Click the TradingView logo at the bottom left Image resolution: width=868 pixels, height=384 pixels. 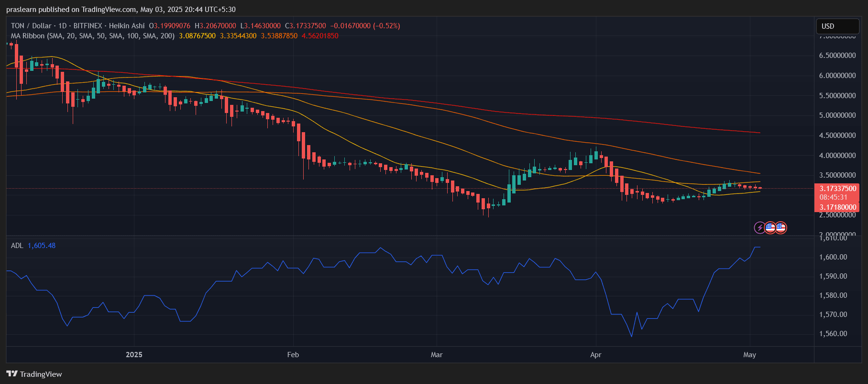coord(34,374)
